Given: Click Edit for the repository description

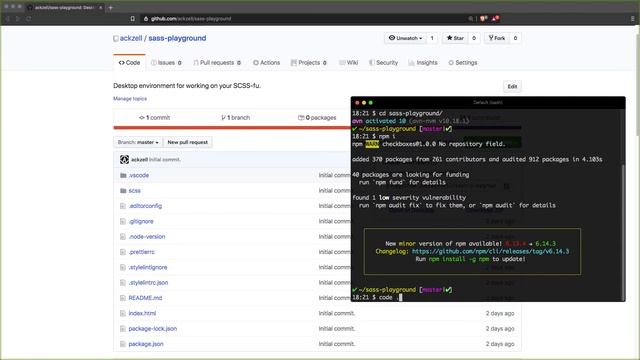Looking at the screenshot, I should (512, 87).
